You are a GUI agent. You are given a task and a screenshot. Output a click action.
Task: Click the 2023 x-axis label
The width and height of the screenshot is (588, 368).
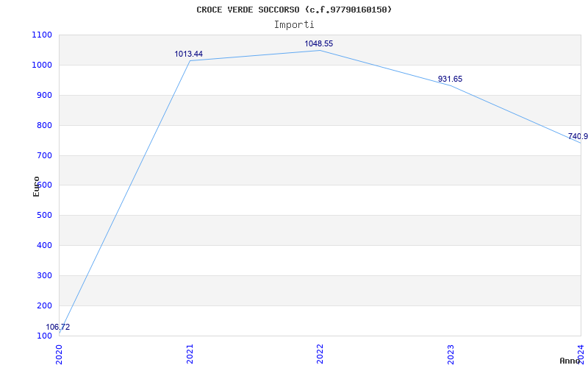pos(451,354)
